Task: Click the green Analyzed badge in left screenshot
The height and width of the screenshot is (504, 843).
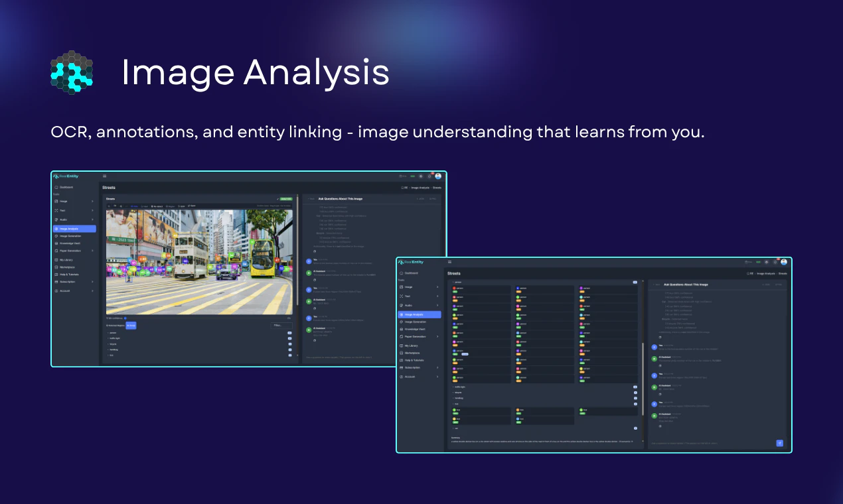Action: 286,198
